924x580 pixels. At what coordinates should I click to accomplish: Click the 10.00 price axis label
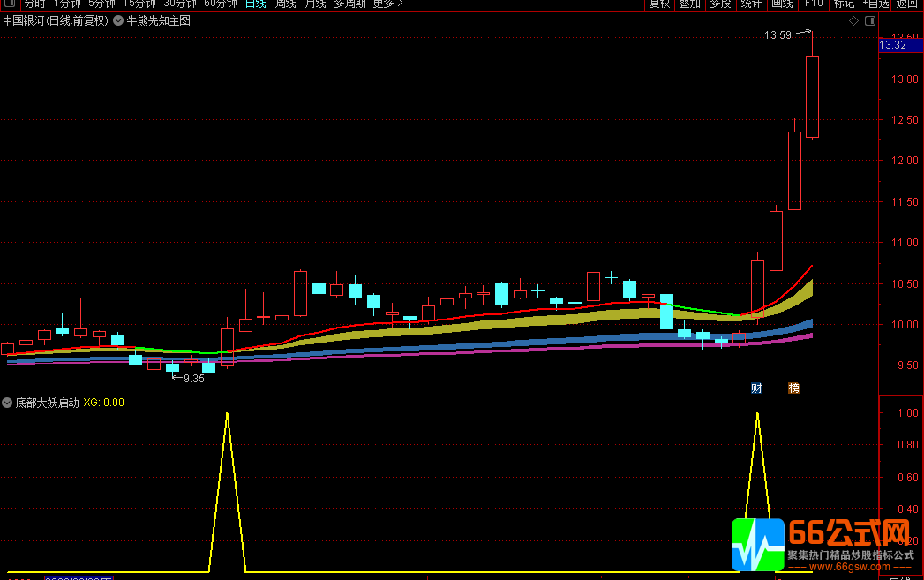(x=904, y=324)
